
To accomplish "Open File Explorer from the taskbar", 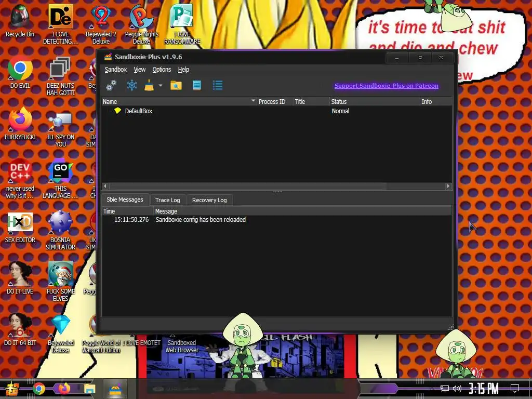I will click(x=89, y=389).
